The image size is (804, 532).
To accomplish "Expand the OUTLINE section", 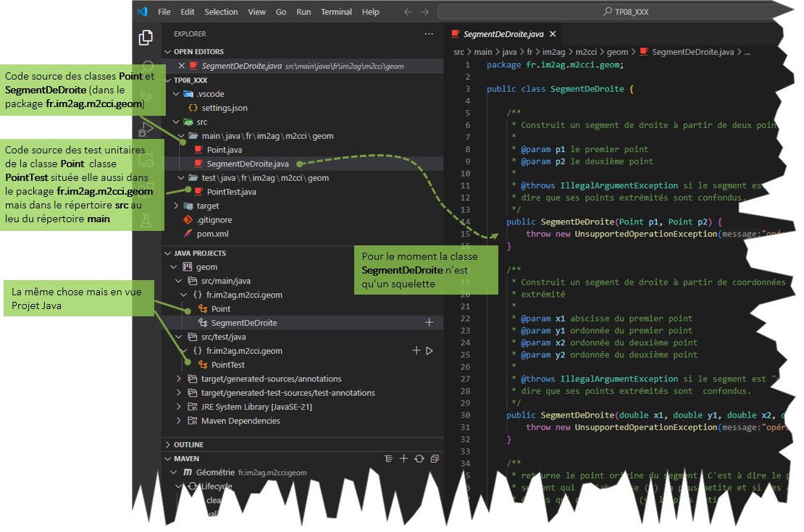I will pos(188,444).
